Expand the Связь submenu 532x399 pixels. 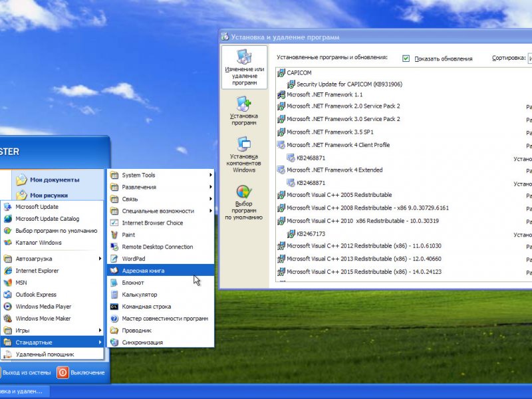(160, 199)
